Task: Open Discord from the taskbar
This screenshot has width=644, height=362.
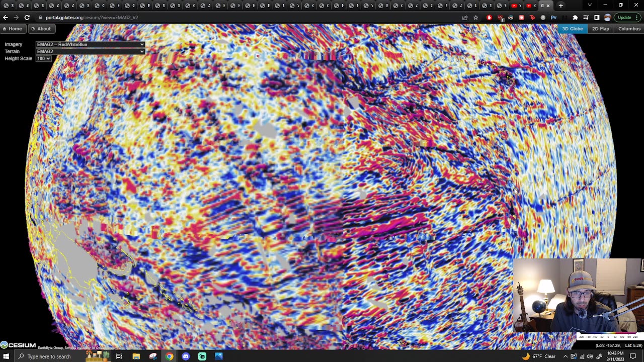Action: click(186, 356)
